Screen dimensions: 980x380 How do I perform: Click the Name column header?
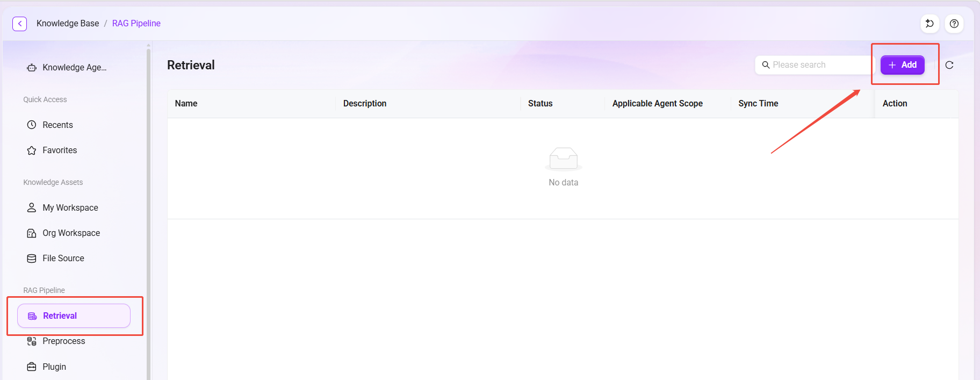186,103
